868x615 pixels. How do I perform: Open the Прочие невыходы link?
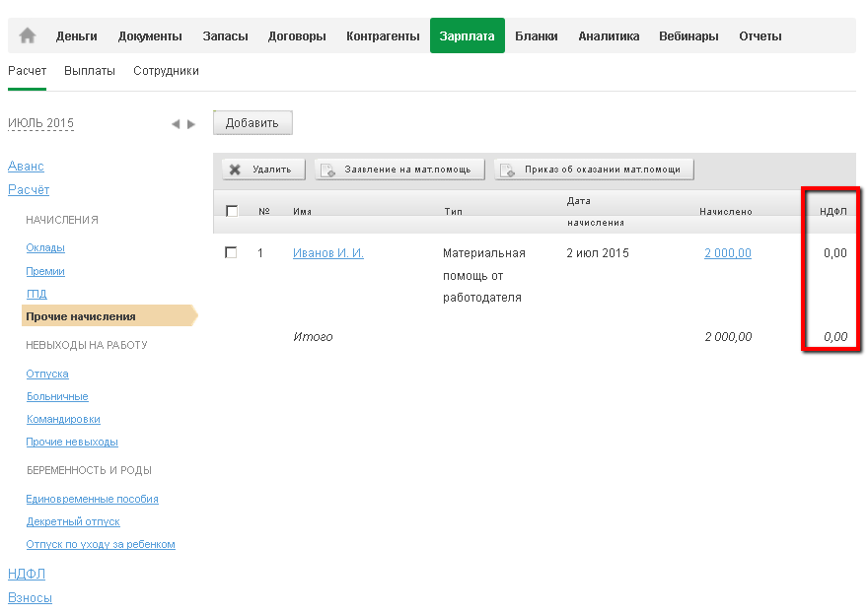pos(72,442)
